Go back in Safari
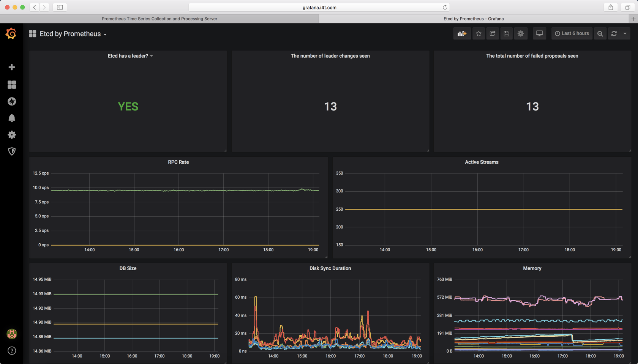Screen dimensions: 638x364 [35, 7]
